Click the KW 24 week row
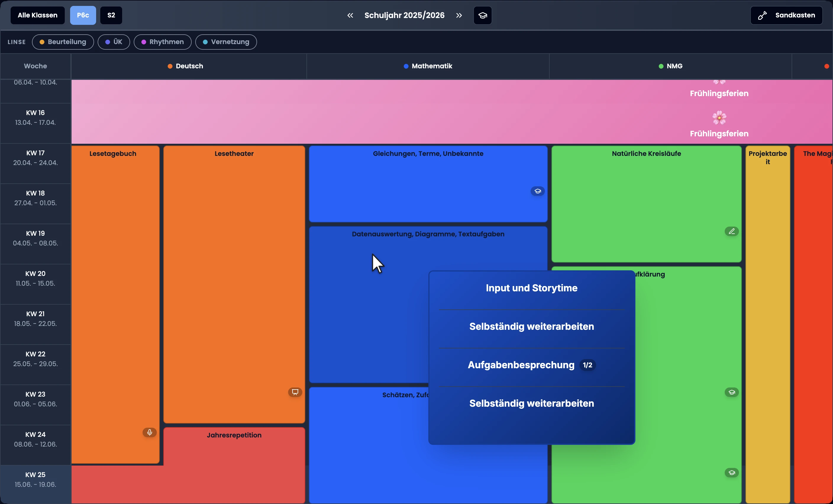The width and height of the screenshot is (833, 504). (x=35, y=445)
